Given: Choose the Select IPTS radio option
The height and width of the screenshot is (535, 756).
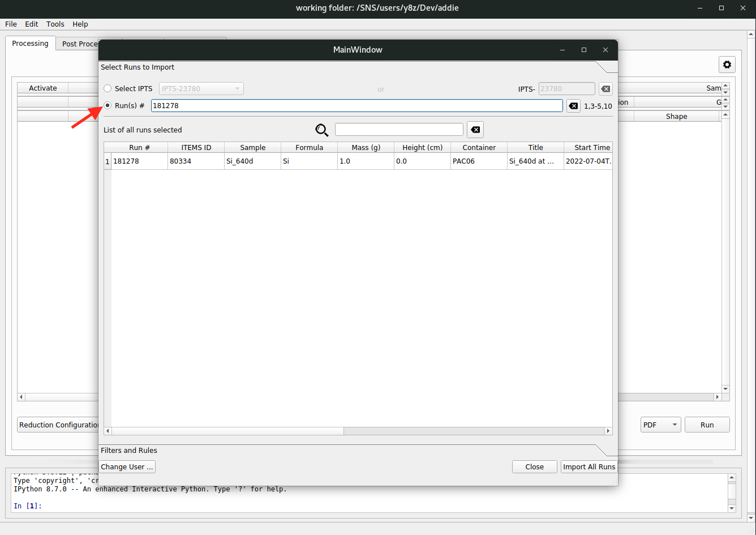Looking at the screenshot, I should pyautogui.click(x=108, y=89).
